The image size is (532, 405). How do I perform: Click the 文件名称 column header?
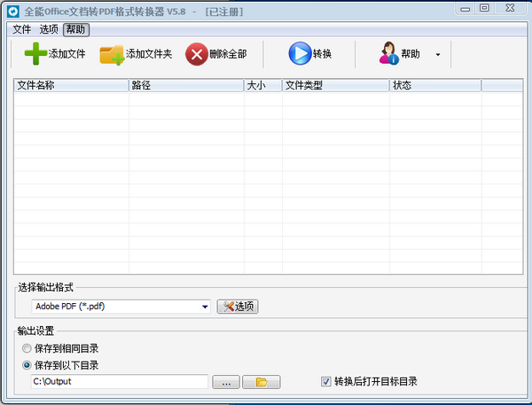(x=71, y=85)
